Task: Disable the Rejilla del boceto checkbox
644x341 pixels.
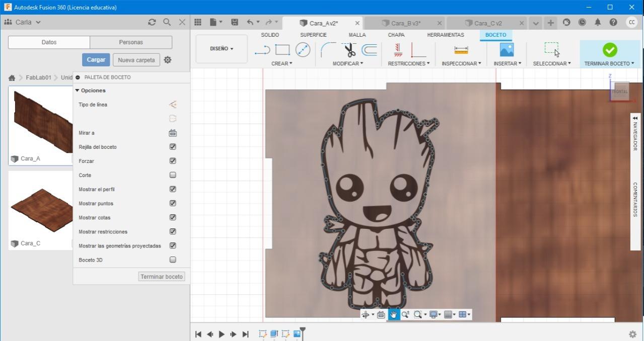Action: pyautogui.click(x=173, y=147)
